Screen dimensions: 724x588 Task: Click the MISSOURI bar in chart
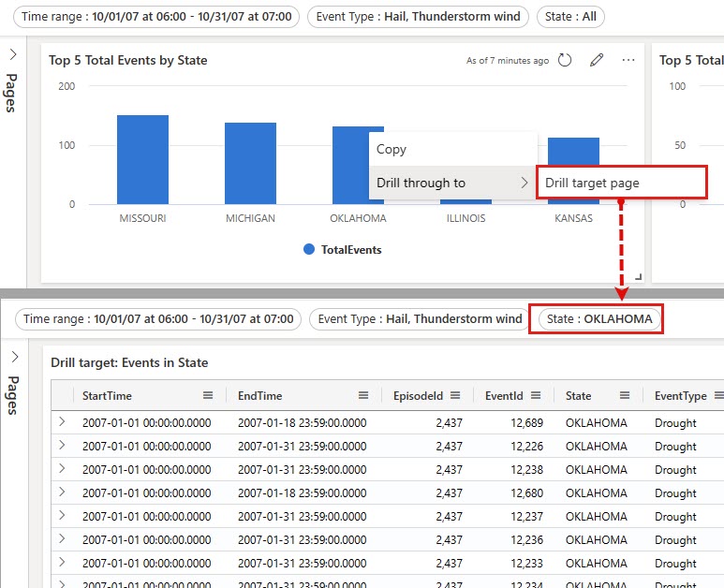[x=142, y=160]
